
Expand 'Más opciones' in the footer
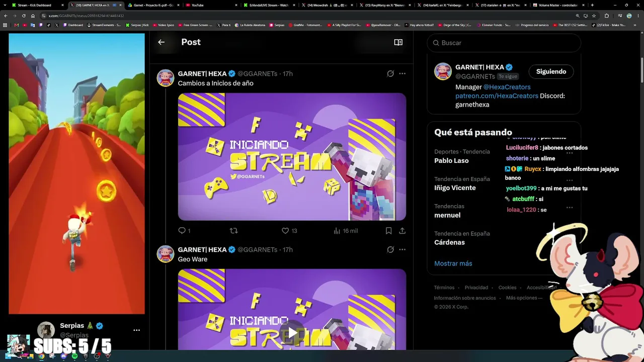point(524,298)
